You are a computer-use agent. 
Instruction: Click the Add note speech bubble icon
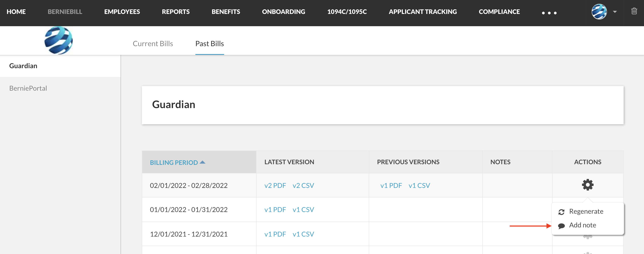click(561, 226)
